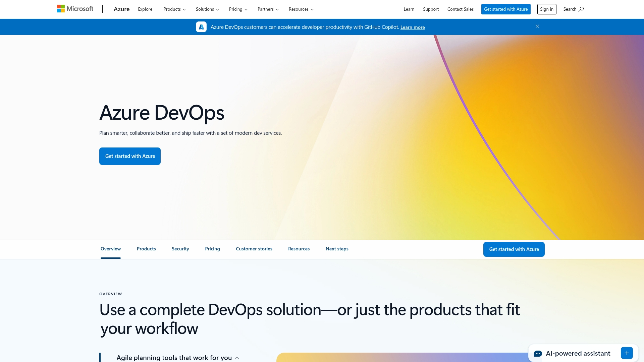Click the Azure icon in banner
The image size is (644, 362).
pyautogui.click(x=201, y=27)
